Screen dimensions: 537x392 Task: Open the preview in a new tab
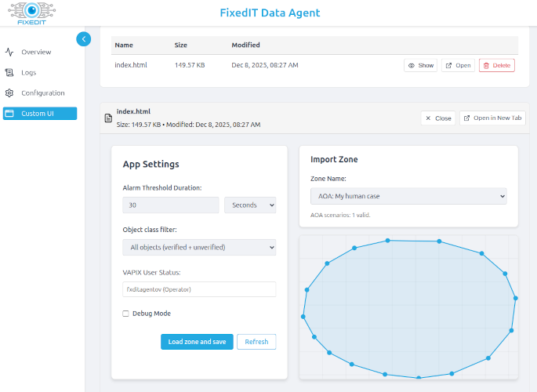pyautogui.click(x=492, y=118)
